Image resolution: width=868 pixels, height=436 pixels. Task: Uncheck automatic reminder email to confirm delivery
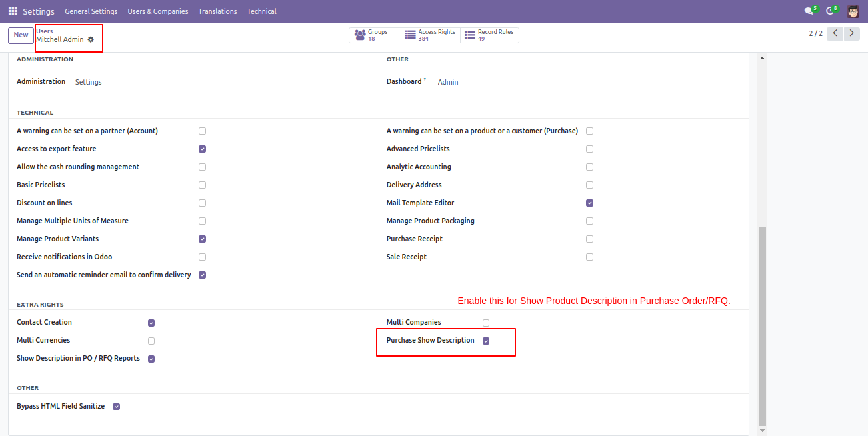pos(202,275)
